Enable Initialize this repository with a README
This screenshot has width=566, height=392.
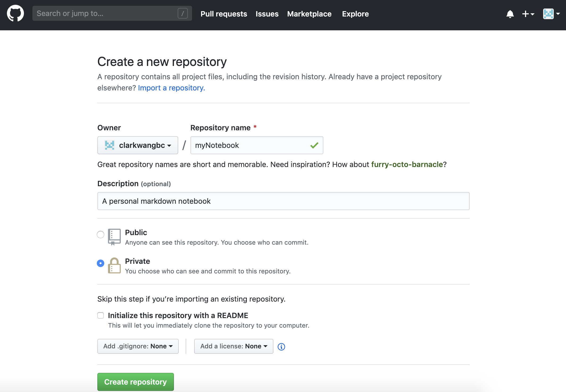tap(101, 315)
